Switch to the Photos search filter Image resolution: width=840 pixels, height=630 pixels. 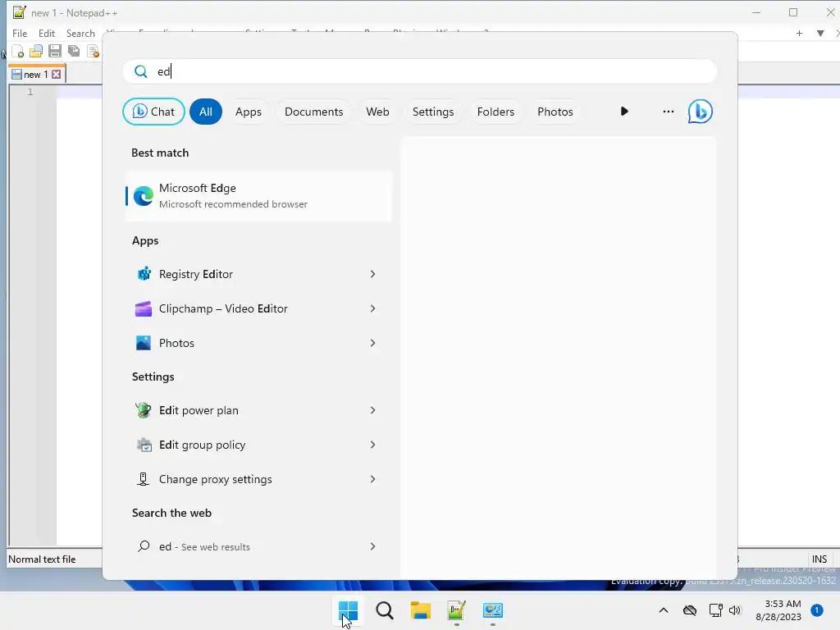(555, 112)
